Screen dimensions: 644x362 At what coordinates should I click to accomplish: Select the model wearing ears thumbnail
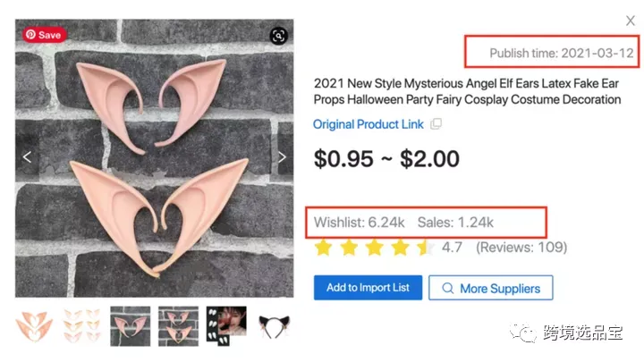pyautogui.click(x=226, y=326)
